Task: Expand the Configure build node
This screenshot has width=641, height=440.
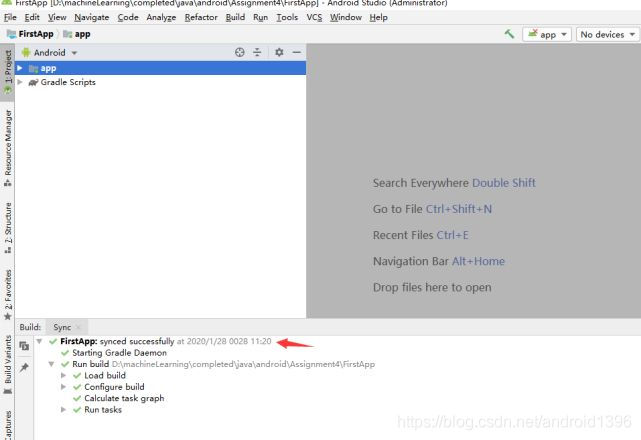Action: [x=63, y=387]
